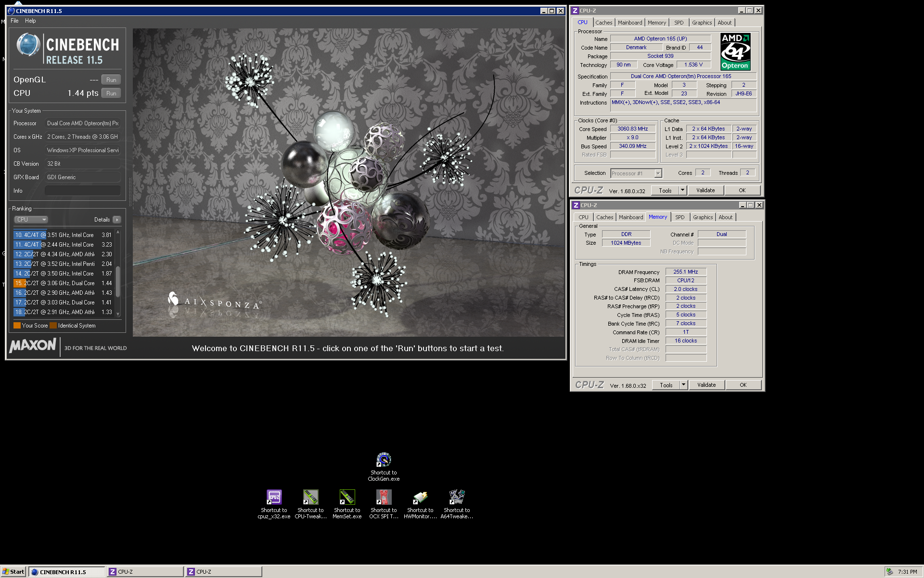Select ranking row 18 AMD Athlon 1.33

point(63,312)
